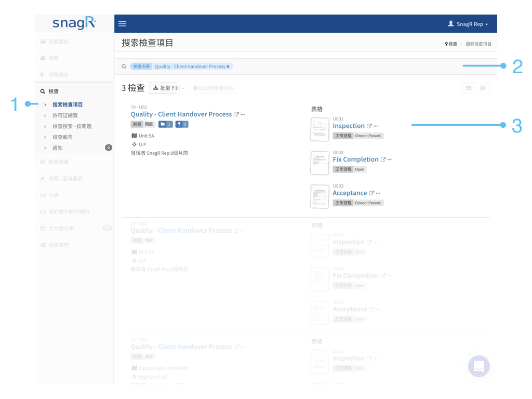Switch to detailed list view icon
This screenshot has width=532, height=399.
click(x=469, y=88)
